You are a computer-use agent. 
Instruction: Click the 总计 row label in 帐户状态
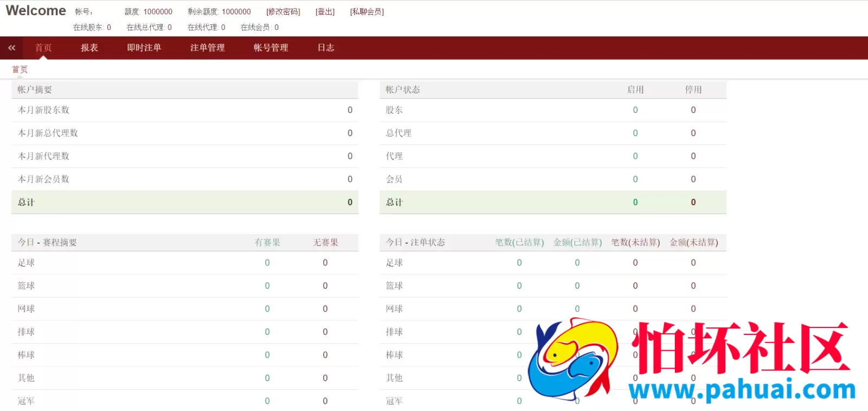394,203
